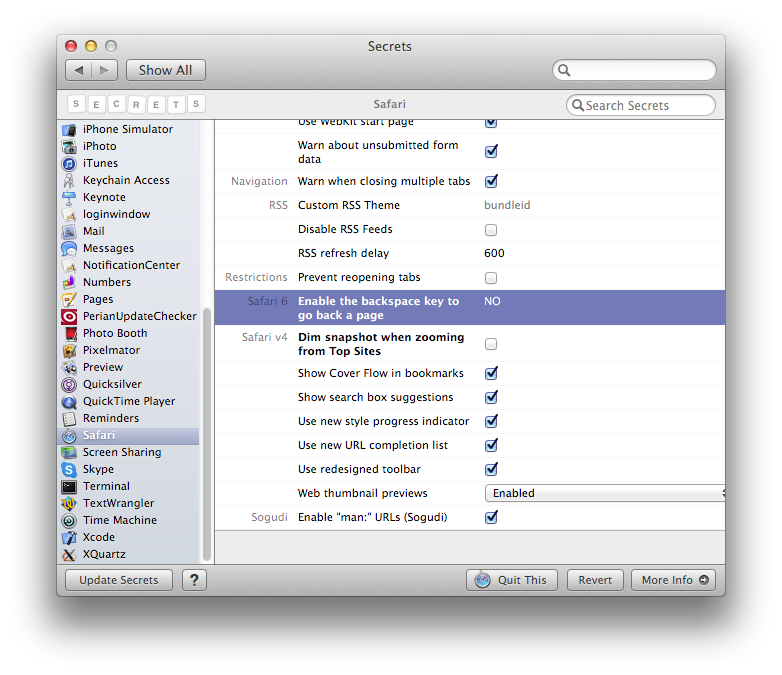782x675 pixels.
Task: Focus the Search Secrets field
Action: click(x=641, y=105)
